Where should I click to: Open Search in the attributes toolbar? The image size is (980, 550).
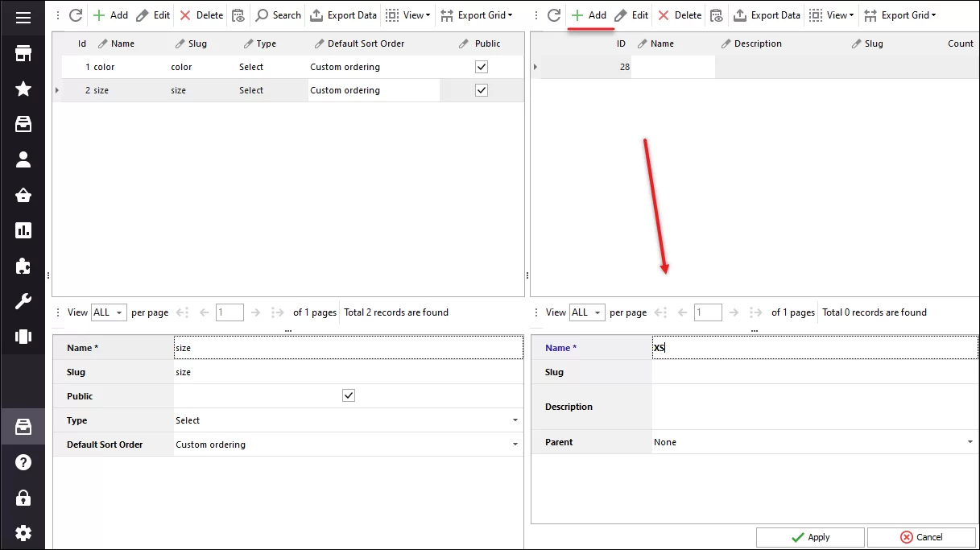[277, 14]
